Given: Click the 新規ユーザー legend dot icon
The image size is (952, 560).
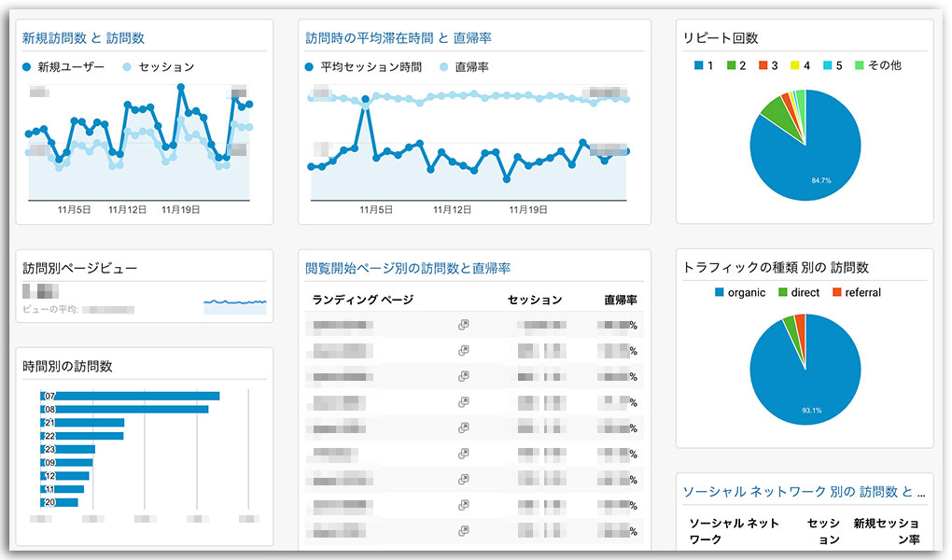Looking at the screenshot, I should (25, 66).
